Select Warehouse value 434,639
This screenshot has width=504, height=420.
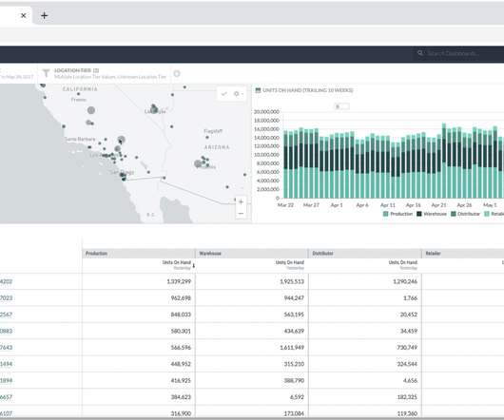(x=294, y=331)
